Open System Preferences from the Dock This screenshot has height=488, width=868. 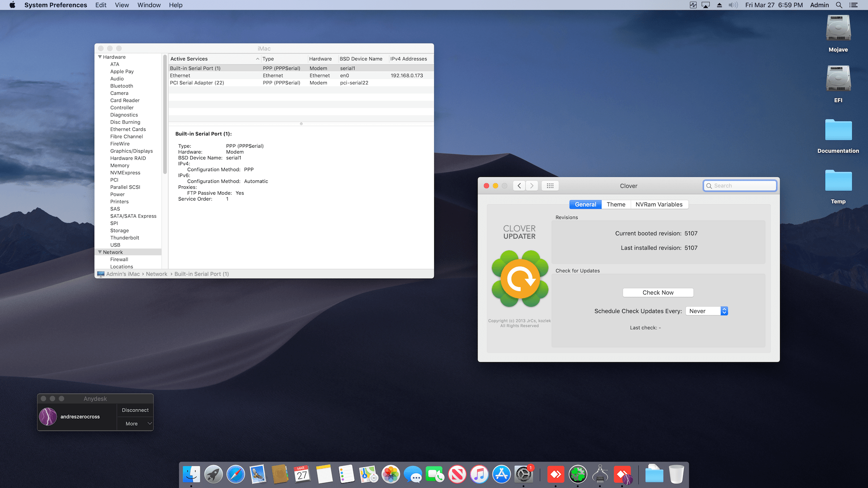pos(524,475)
